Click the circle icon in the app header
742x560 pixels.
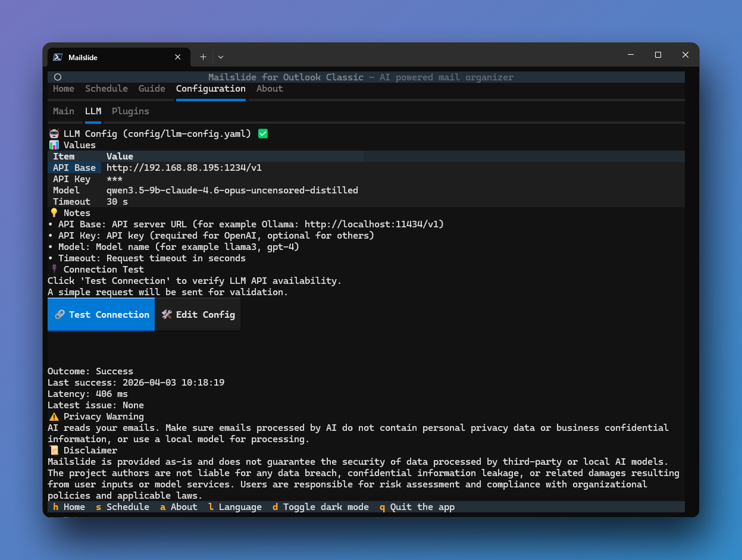tap(58, 77)
